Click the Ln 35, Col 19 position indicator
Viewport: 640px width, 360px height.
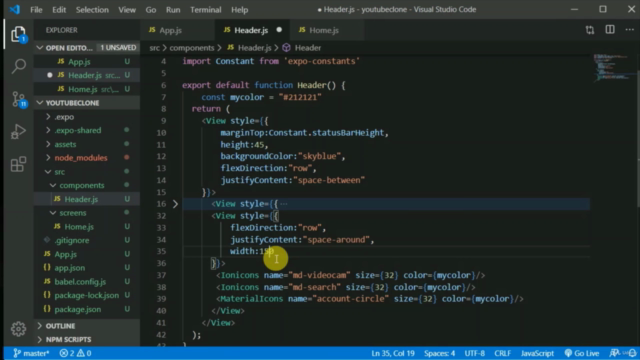[393, 353]
